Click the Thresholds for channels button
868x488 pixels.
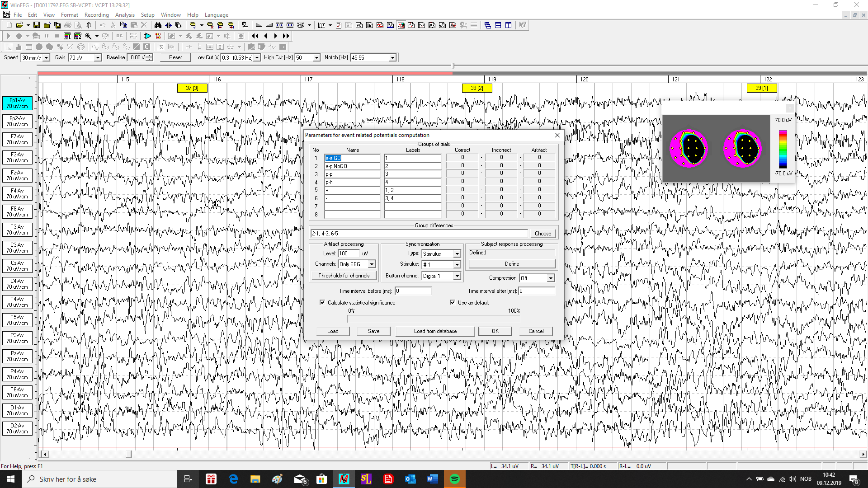pyautogui.click(x=344, y=276)
